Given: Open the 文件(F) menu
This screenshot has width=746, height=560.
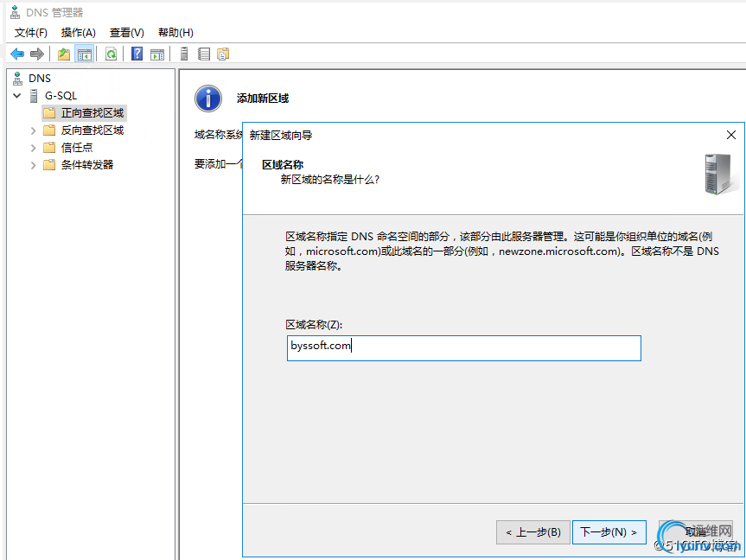Looking at the screenshot, I should tap(31, 32).
